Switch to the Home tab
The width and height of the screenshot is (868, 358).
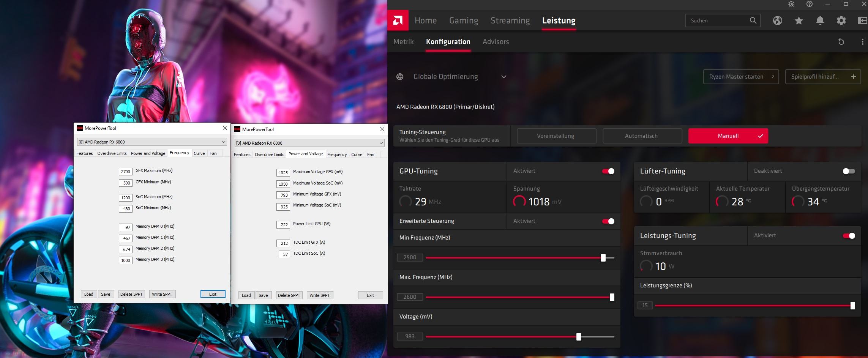426,21
